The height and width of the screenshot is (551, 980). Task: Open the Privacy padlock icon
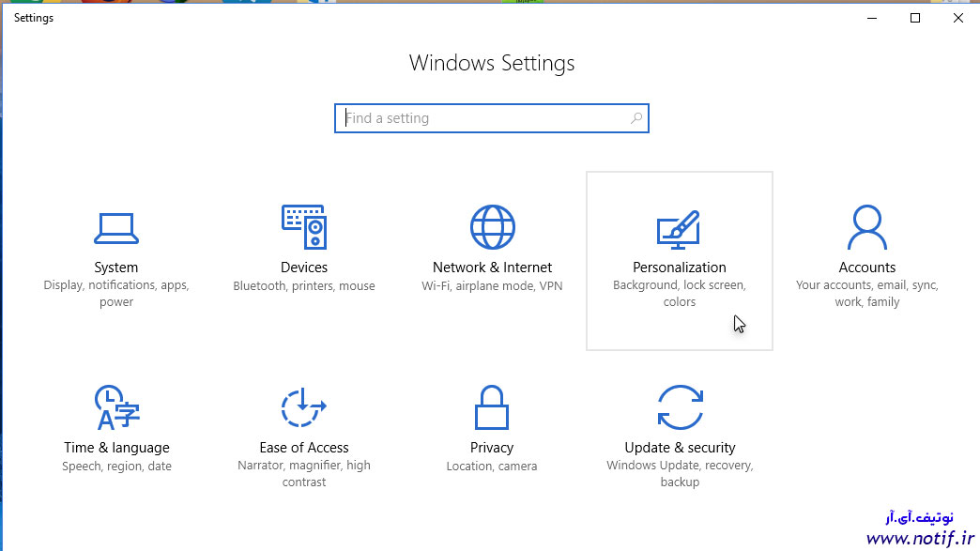[x=492, y=408]
